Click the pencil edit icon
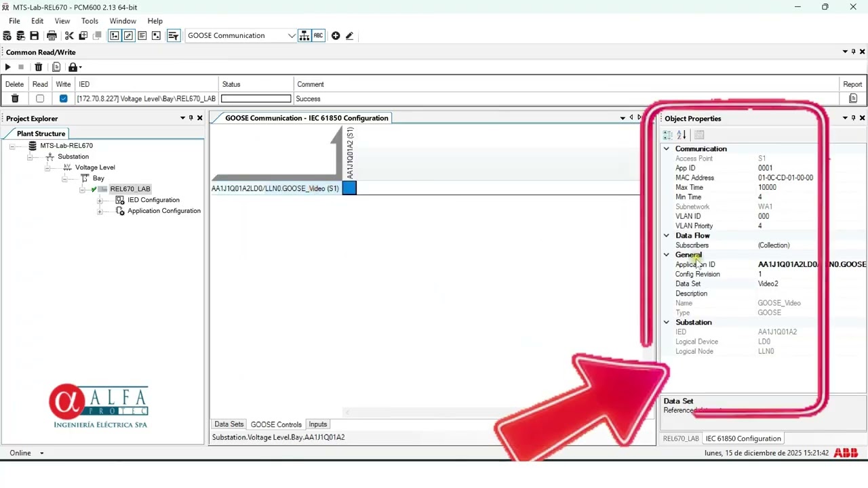Screen dimensions: 868x488 pyautogui.click(x=349, y=36)
